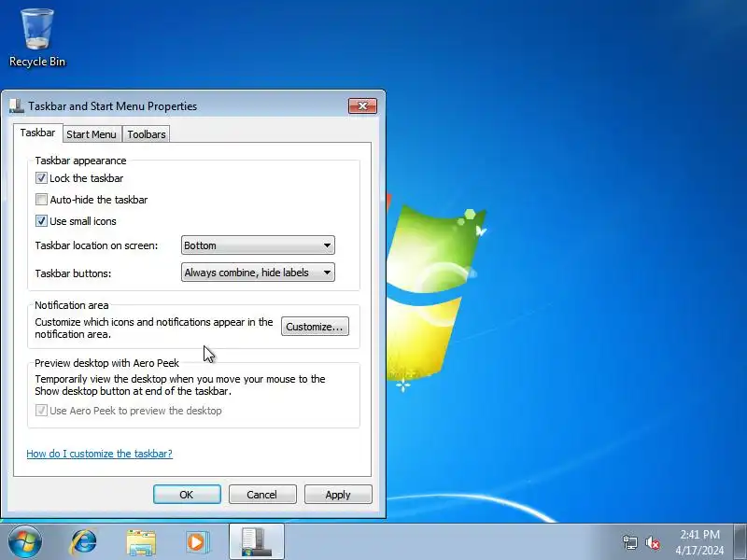Viewport: 747px width, 560px height.
Task: Open the Taskbar buttons dropdown
Action: pyautogui.click(x=258, y=273)
